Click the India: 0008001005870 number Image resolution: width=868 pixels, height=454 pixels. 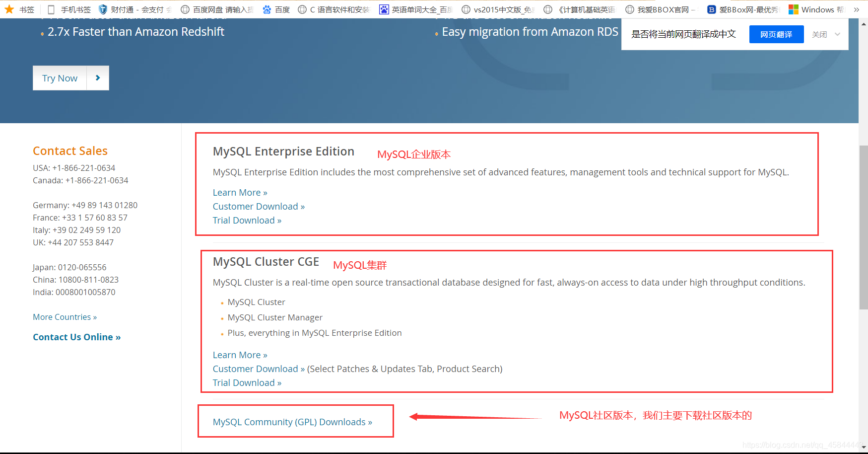point(74,292)
